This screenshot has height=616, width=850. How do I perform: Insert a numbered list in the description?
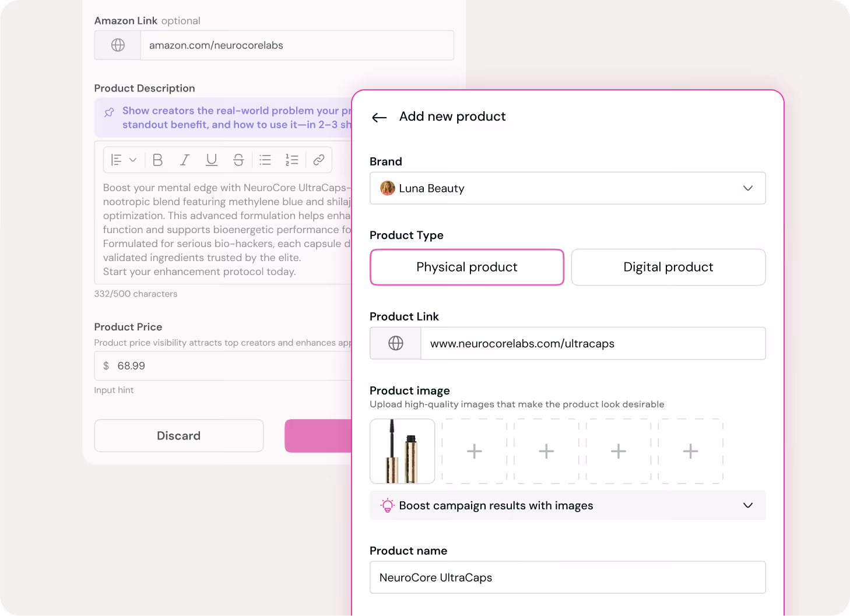(x=292, y=160)
